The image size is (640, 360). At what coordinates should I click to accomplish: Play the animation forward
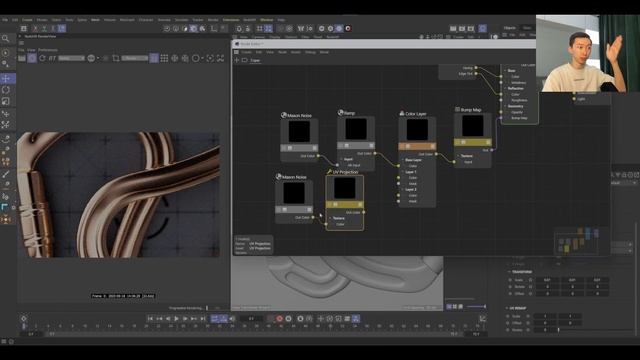(176, 318)
